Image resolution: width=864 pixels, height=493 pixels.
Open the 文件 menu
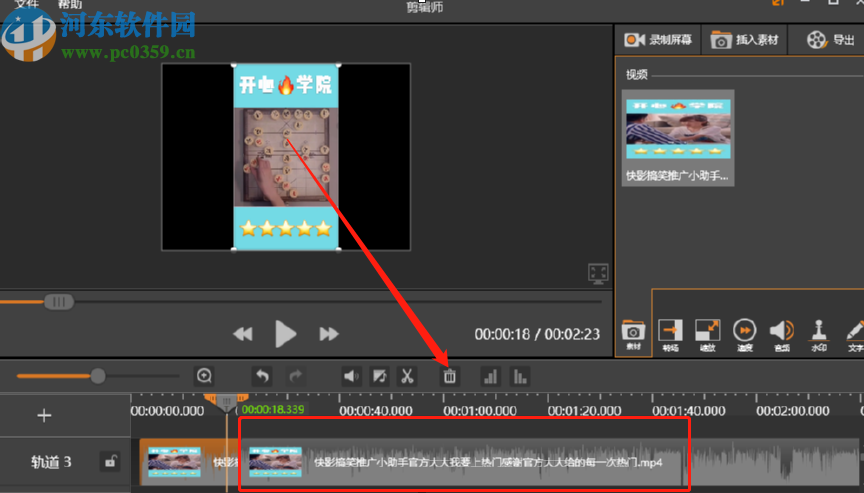(x=26, y=5)
